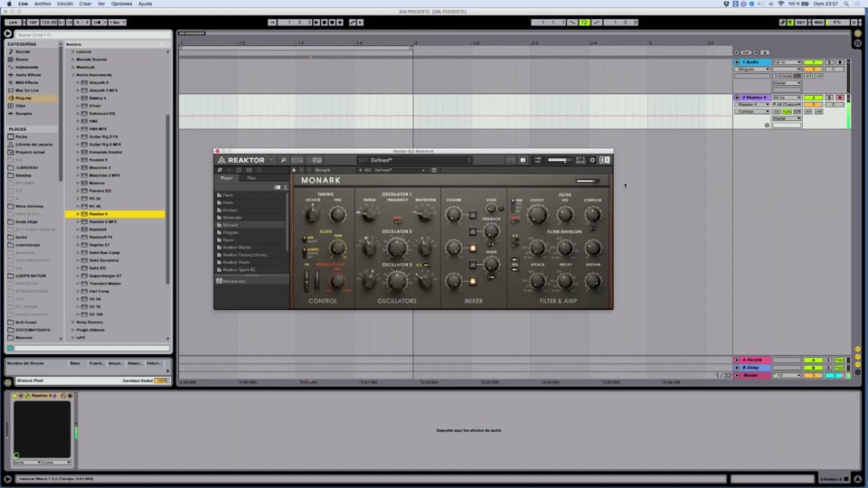Open the Opciones menu
This screenshot has height=488, width=868.
[121, 4]
